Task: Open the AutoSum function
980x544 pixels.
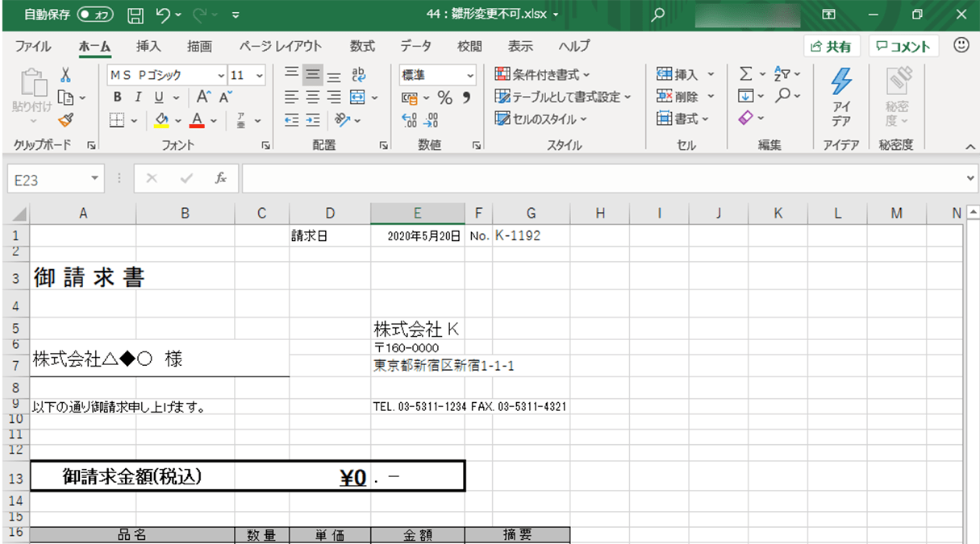Action: 747,73
